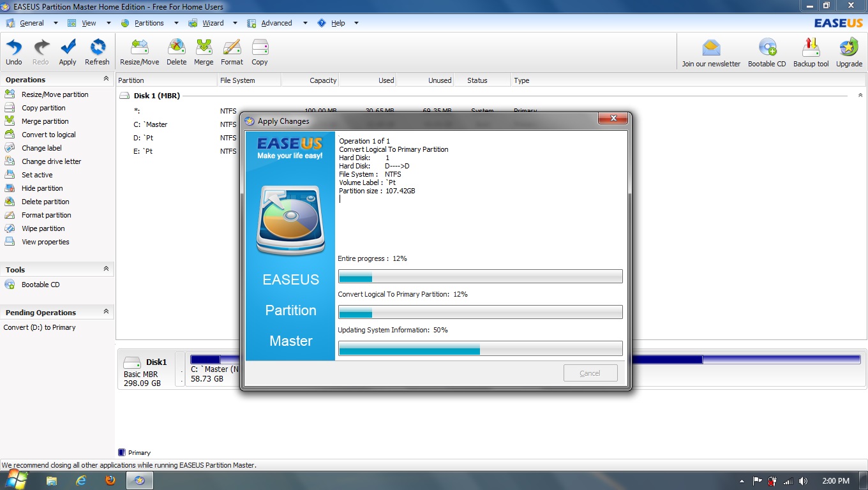Collapse the Disk 1 (MBR) group
868x490 pixels.
[860, 96]
